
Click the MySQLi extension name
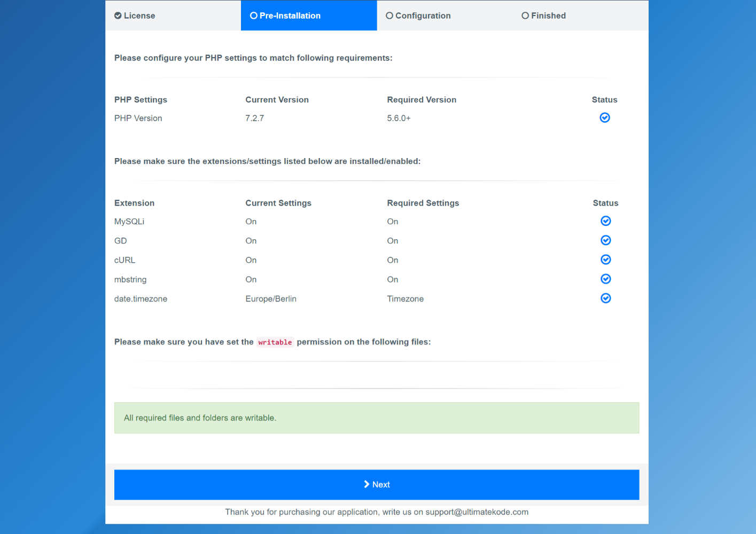[x=129, y=222]
